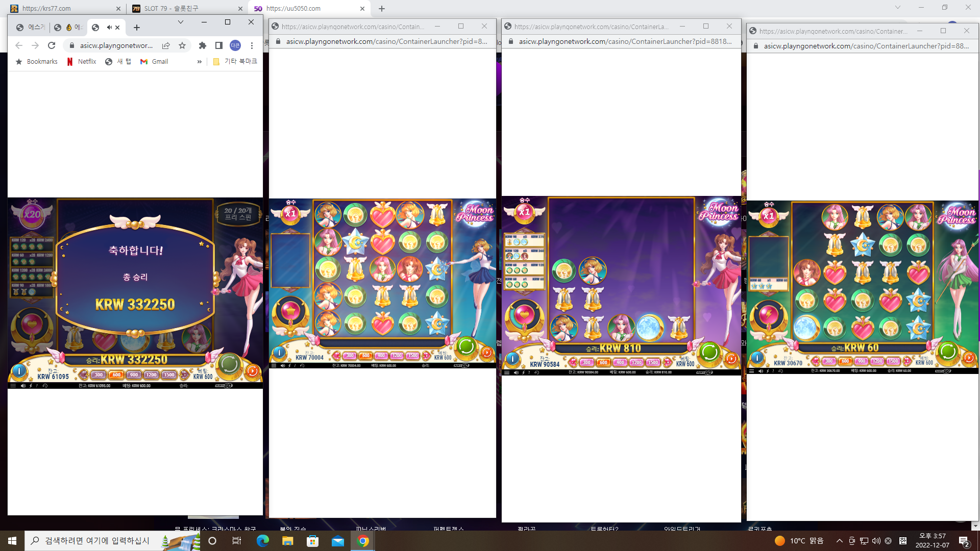Open the hamburger menu in the KRW 90584 game

coord(507,372)
